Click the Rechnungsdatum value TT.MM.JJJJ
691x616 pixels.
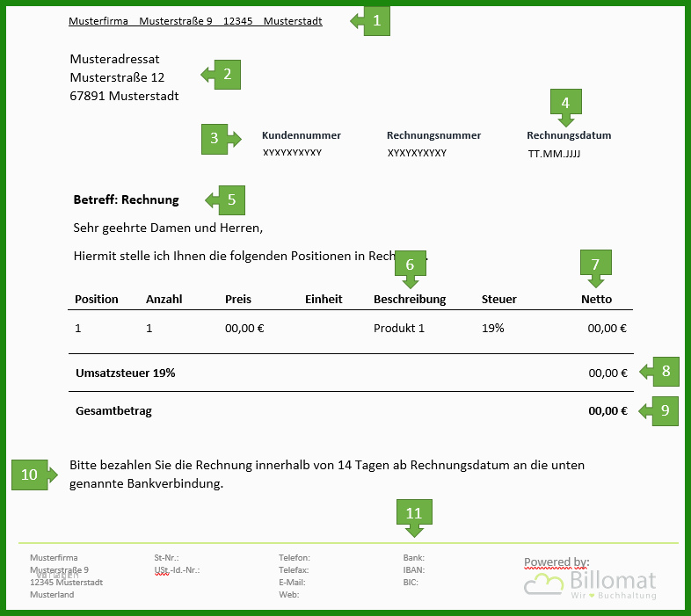click(x=554, y=154)
